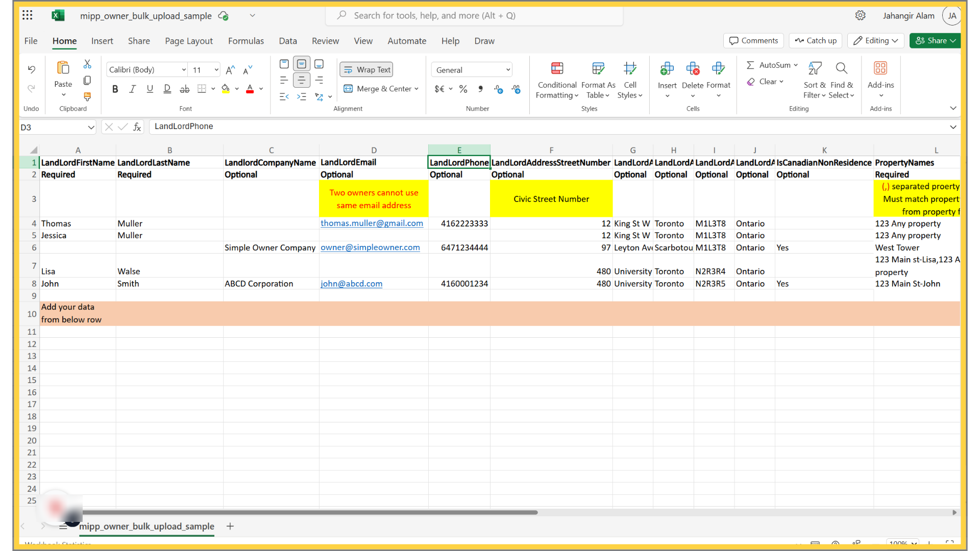Open Sort & Filter
The image size is (980, 551).
[x=815, y=80]
